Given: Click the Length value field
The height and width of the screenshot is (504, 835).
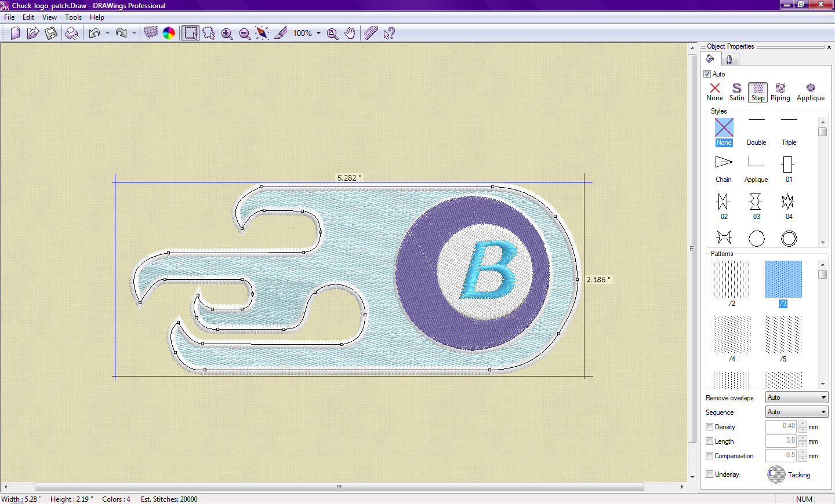Looking at the screenshot, I should point(781,441).
